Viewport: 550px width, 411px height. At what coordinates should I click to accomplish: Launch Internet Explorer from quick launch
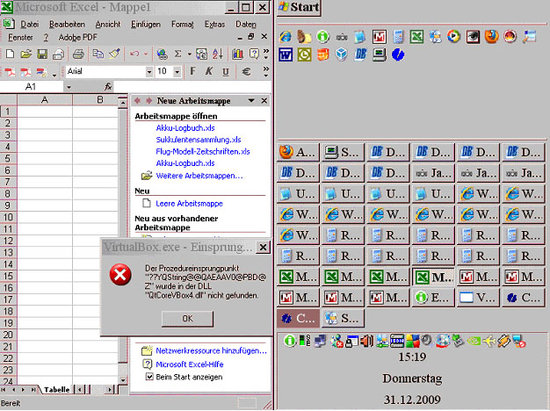[x=286, y=36]
